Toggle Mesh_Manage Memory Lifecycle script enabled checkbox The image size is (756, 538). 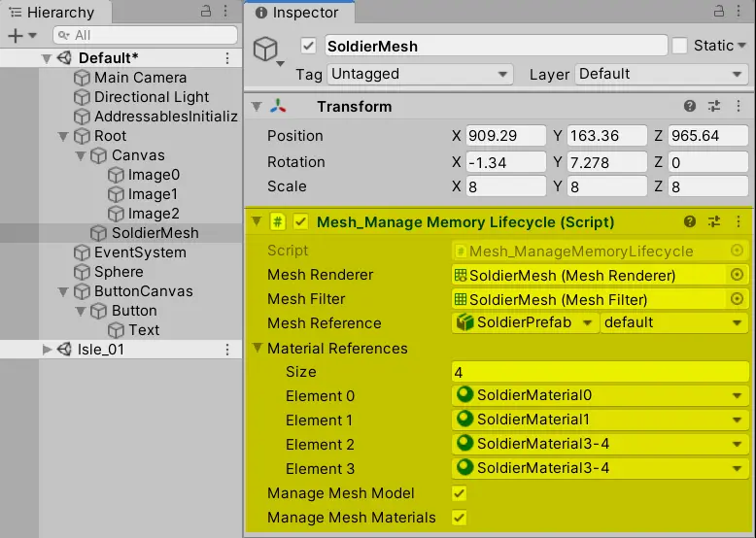(x=301, y=222)
